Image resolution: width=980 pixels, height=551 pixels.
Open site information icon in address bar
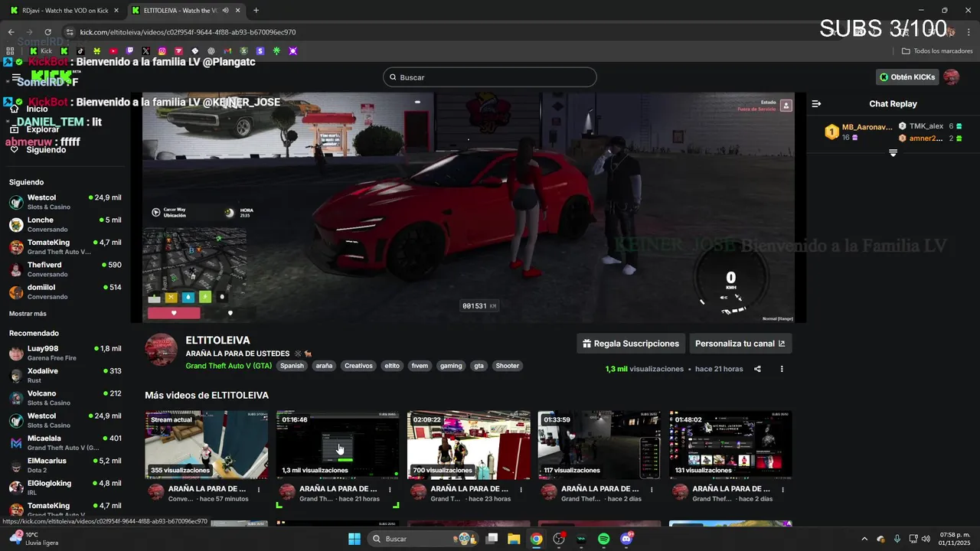pos(70,32)
